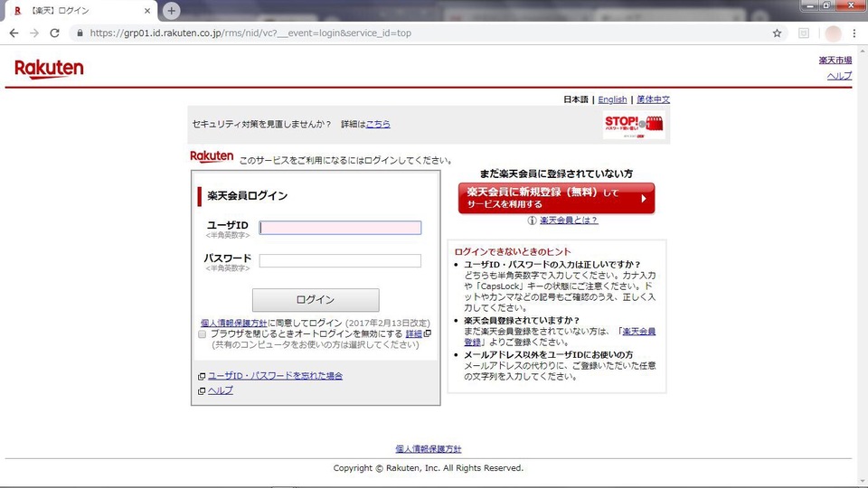The width and height of the screenshot is (868, 488).
Task: Close the 【楽天】ログイン tab
Action: [147, 11]
